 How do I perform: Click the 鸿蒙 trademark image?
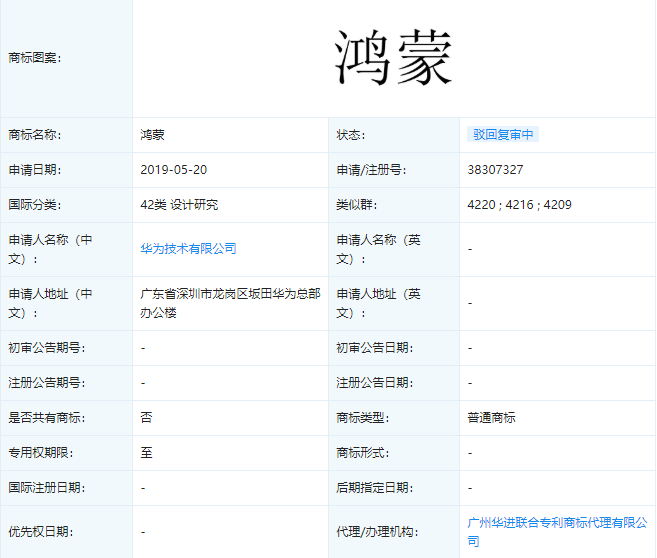pyautogui.click(x=393, y=57)
